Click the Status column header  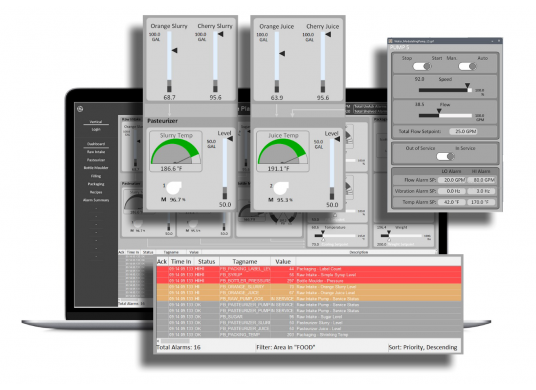206,261
